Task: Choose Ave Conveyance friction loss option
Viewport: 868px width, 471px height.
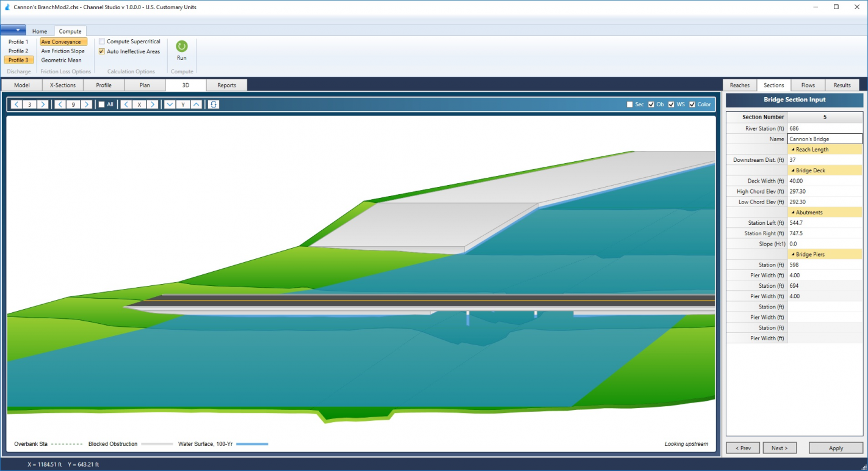Action: pos(63,42)
